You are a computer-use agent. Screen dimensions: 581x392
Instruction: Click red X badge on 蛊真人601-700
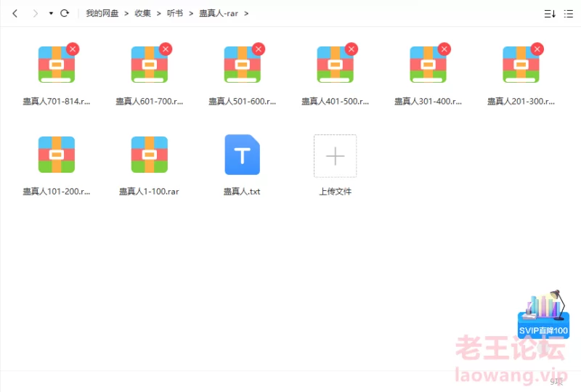[x=166, y=49]
